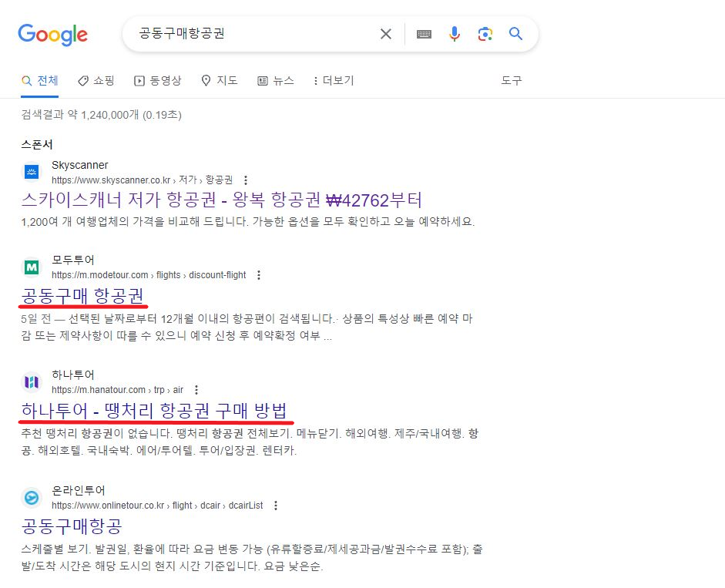This screenshot has height=588, width=725.
Task: Switch to the 쇼핑 tab
Action: pos(96,81)
